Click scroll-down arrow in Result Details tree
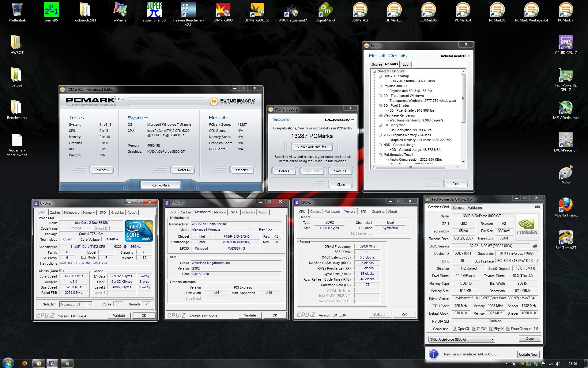The width and height of the screenshot is (588, 368). (x=463, y=162)
